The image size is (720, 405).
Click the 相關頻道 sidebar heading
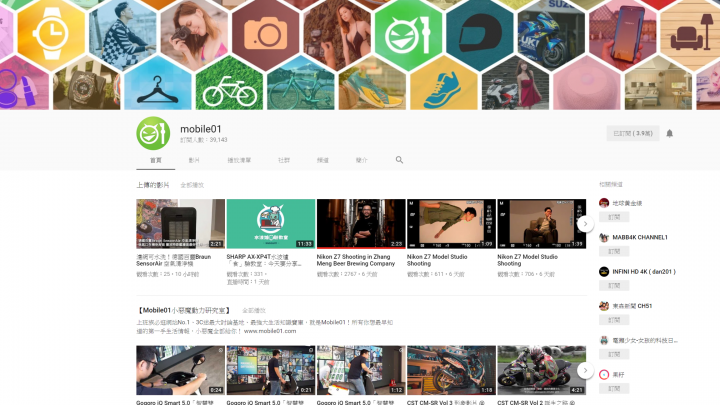click(x=611, y=184)
